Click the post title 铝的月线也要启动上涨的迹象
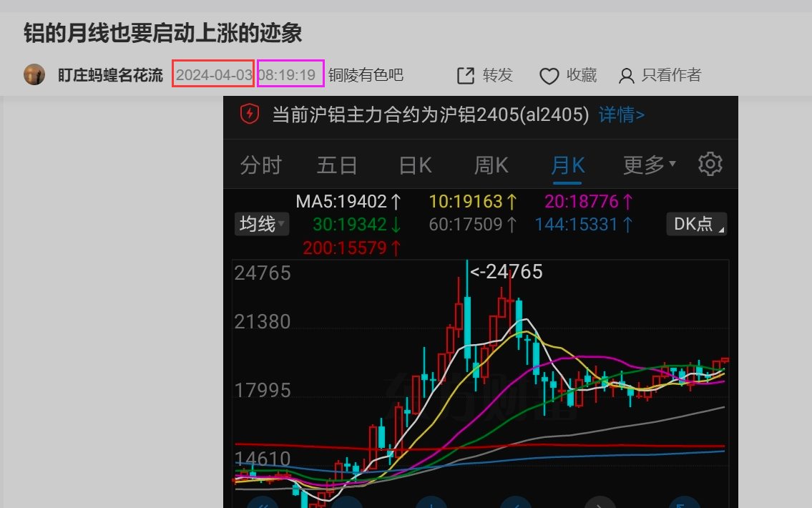The image size is (812, 508). click(x=162, y=33)
